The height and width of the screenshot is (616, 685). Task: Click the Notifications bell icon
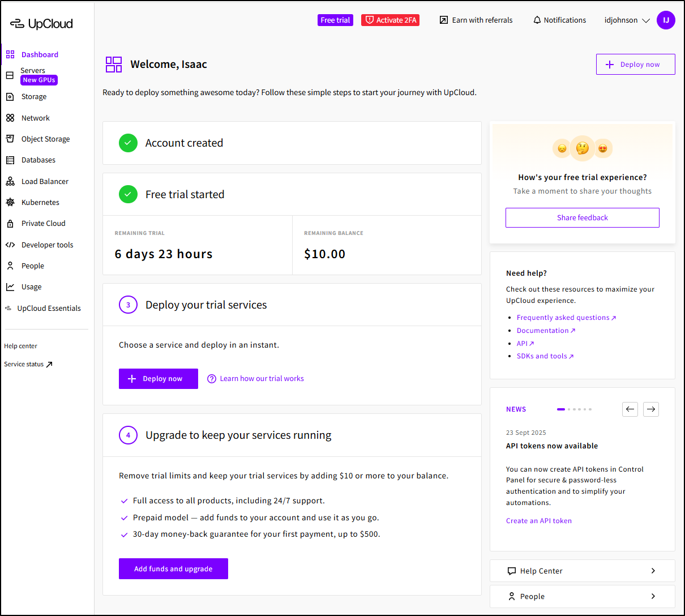pyautogui.click(x=537, y=20)
